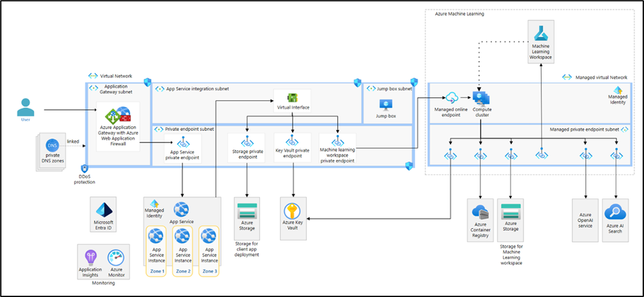The width and height of the screenshot is (644, 297).
Task: Select Azure Storage icon for Machine Learning workspace
Action: (511, 211)
